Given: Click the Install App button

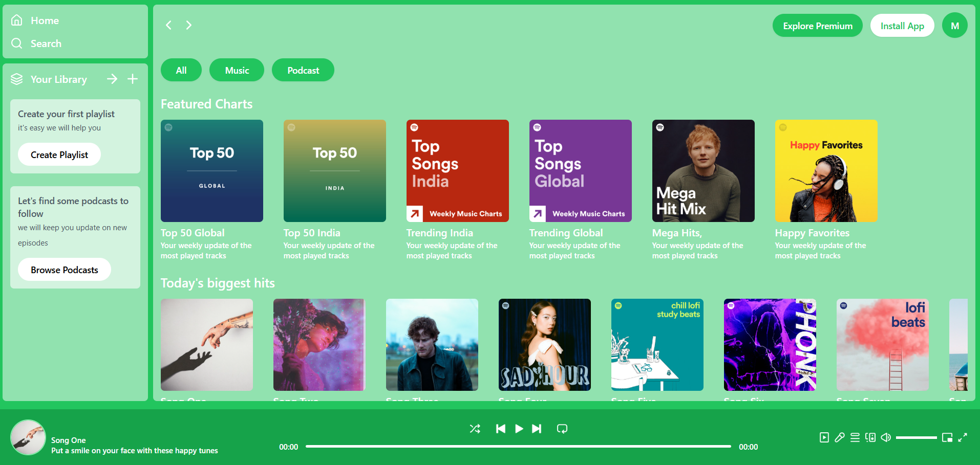Looking at the screenshot, I should point(902,26).
